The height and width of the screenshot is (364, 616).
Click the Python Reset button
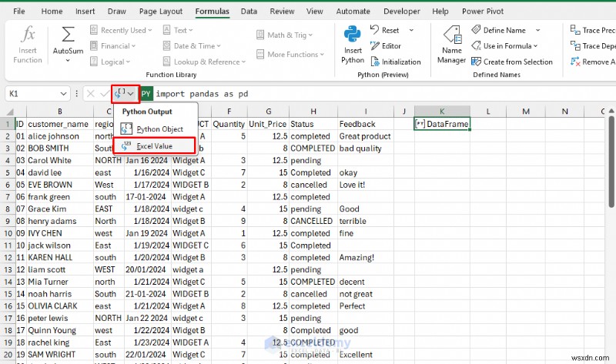tap(385, 30)
